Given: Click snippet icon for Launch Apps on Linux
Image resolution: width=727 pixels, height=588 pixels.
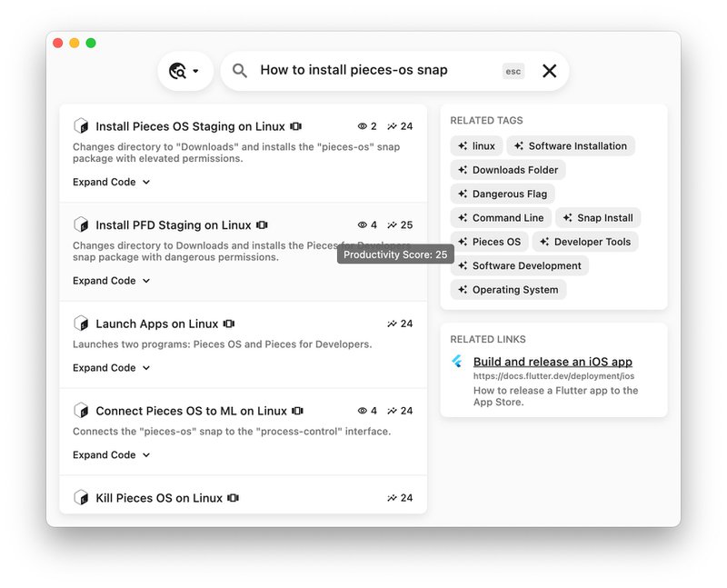Looking at the screenshot, I should coord(81,324).
